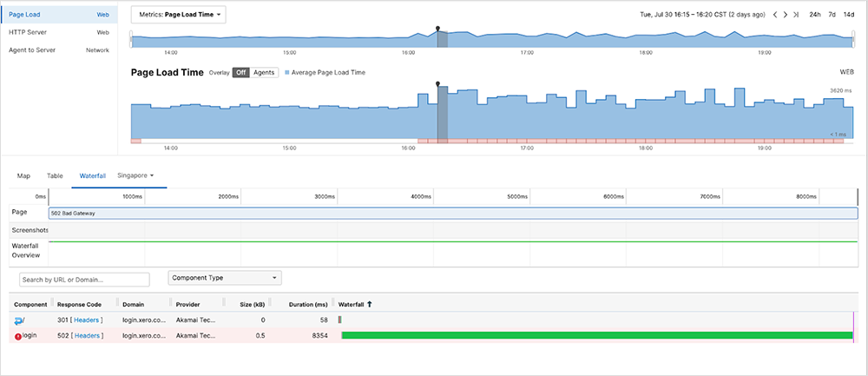Screen dimensions: 868x376
Task: Click the Search by URL or Domain field
Action: click(x=84, y=280)
